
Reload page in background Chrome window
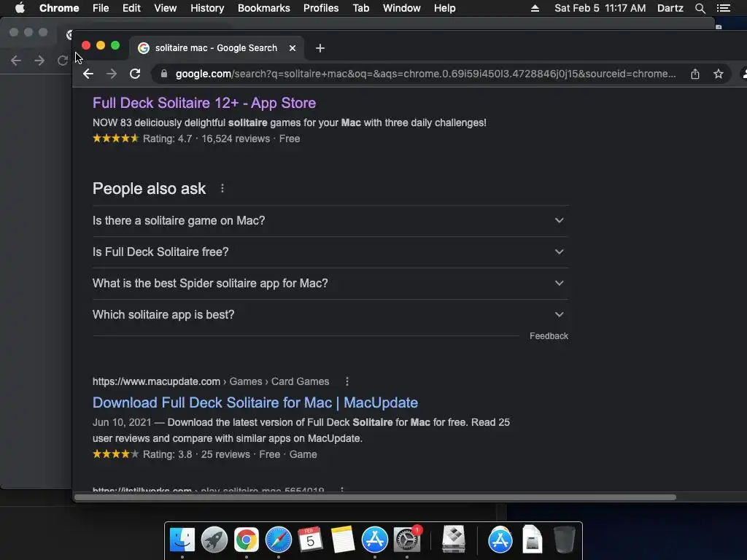[x=63, y=61]
